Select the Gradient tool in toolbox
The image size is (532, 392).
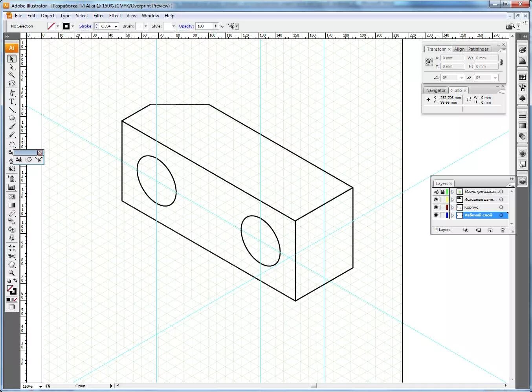[11, 205]
